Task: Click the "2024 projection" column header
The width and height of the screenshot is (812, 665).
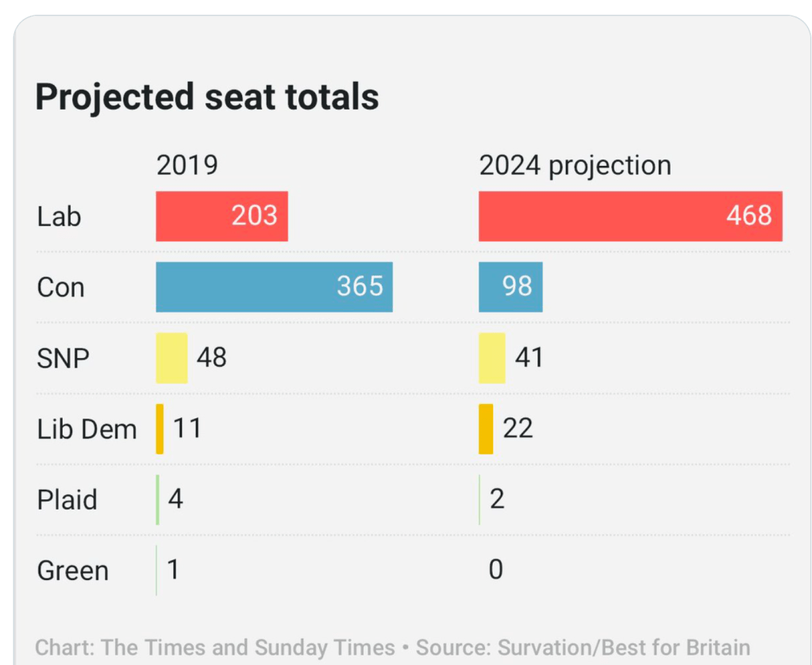Action: coord(575,165)
